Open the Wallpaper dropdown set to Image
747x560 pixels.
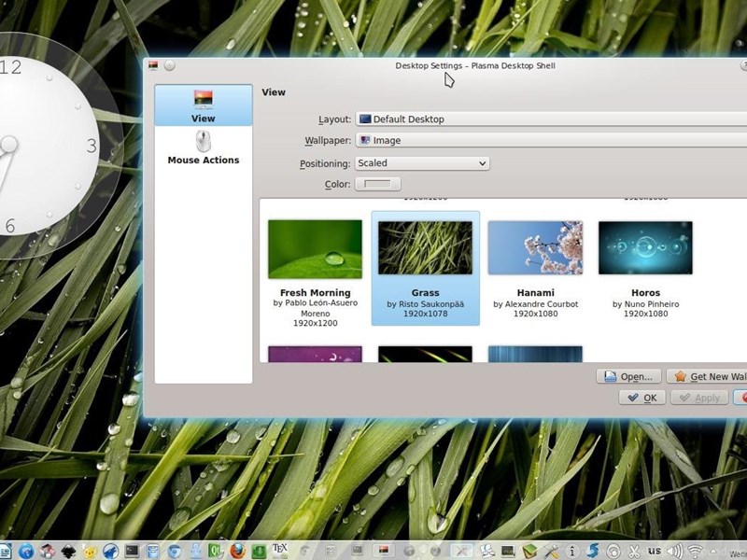(551, 140)
